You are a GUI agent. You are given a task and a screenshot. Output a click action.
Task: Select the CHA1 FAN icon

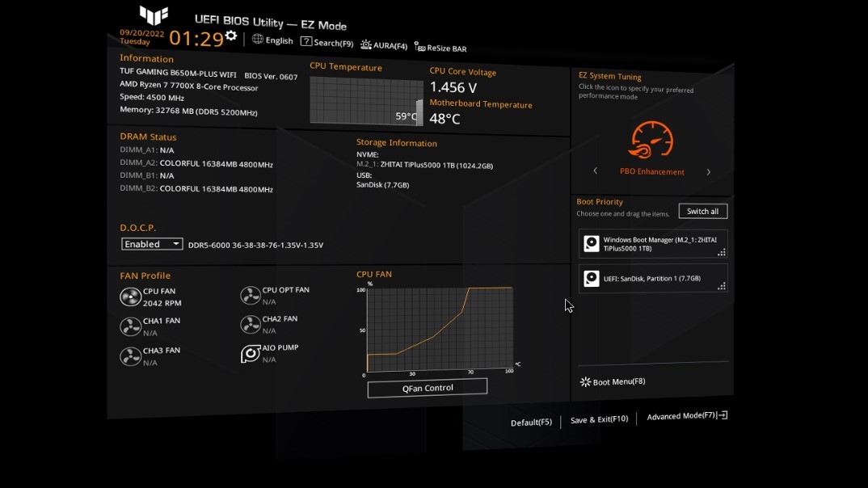click(131, 326)
